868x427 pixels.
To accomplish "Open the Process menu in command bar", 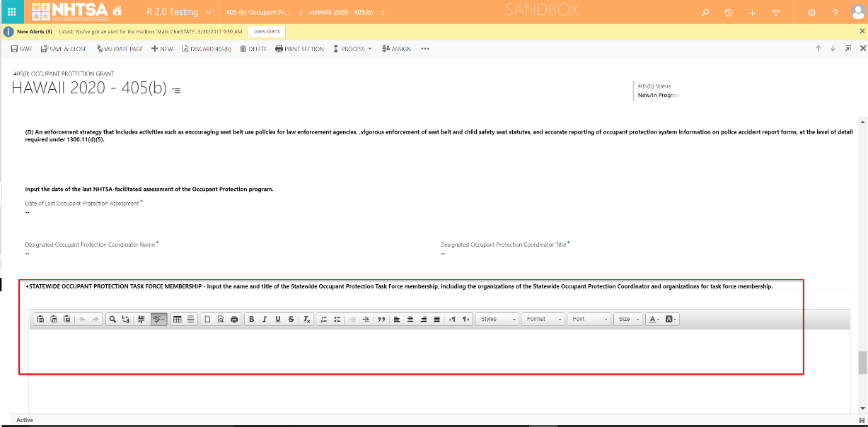I will (x=353, y=49).
